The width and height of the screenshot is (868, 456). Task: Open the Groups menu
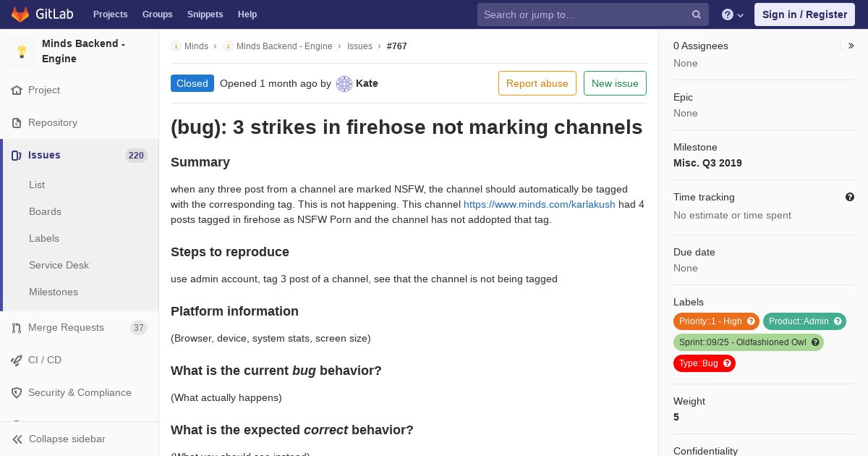tap(157, 14)
